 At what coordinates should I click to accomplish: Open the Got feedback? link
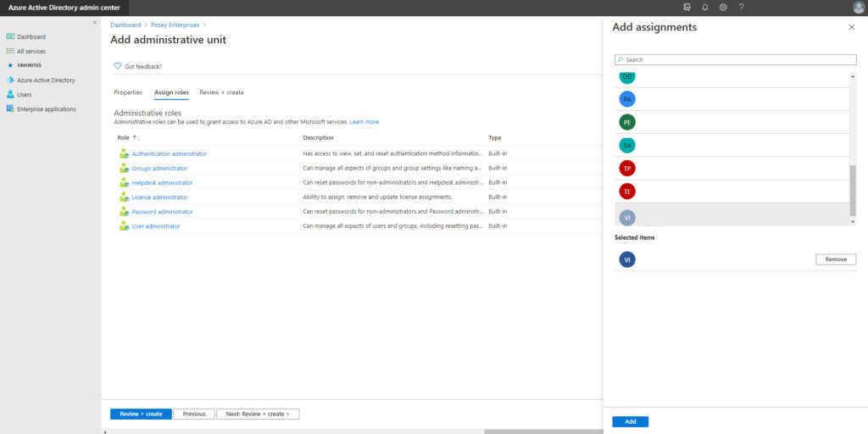click(143, 66)
